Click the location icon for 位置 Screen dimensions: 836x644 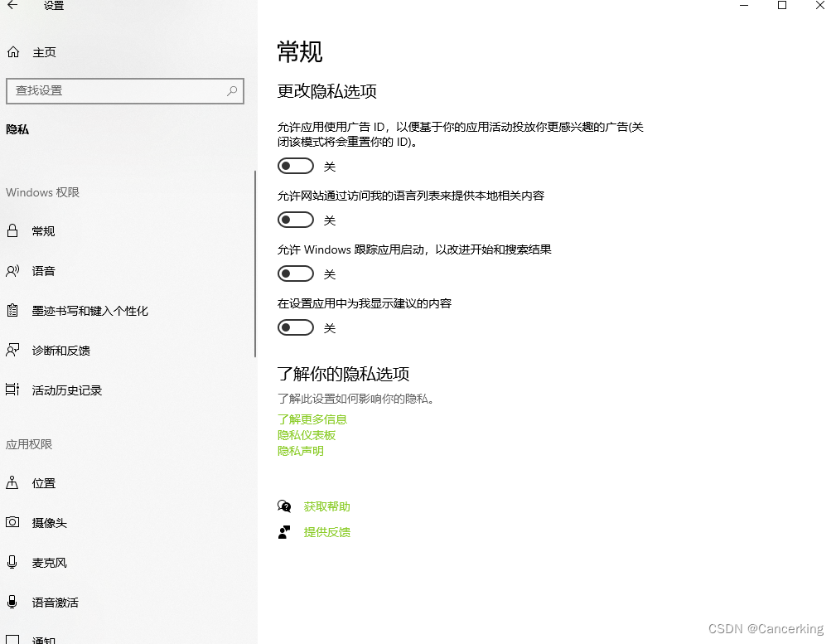[12, 483]
